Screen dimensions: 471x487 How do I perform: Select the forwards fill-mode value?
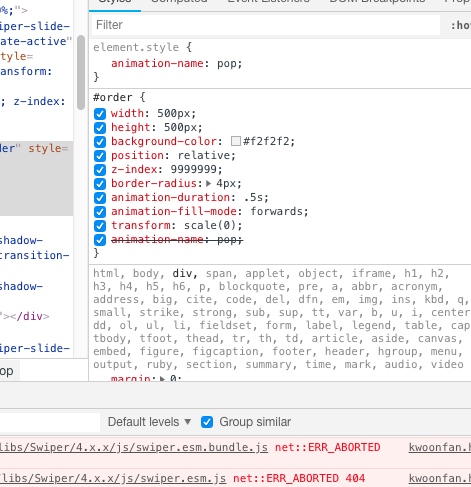point(276,211)
